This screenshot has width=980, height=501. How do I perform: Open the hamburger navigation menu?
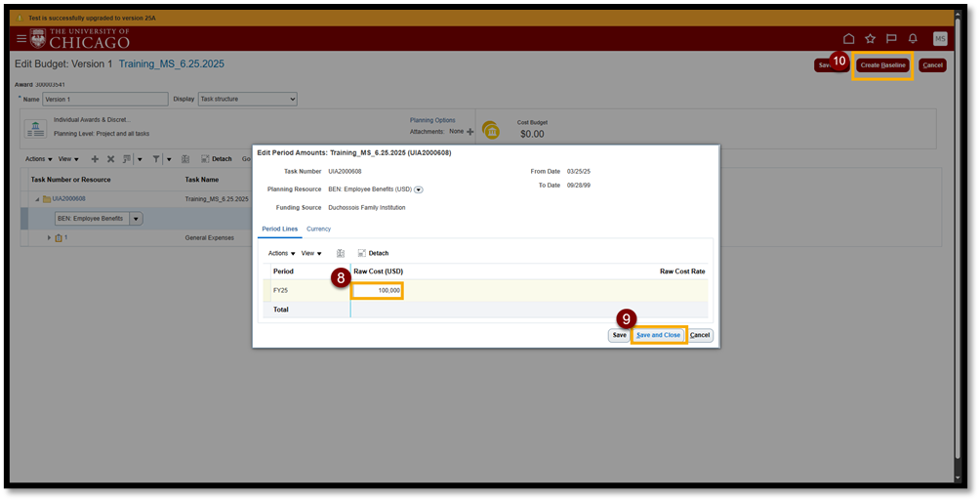pos(21,38)
